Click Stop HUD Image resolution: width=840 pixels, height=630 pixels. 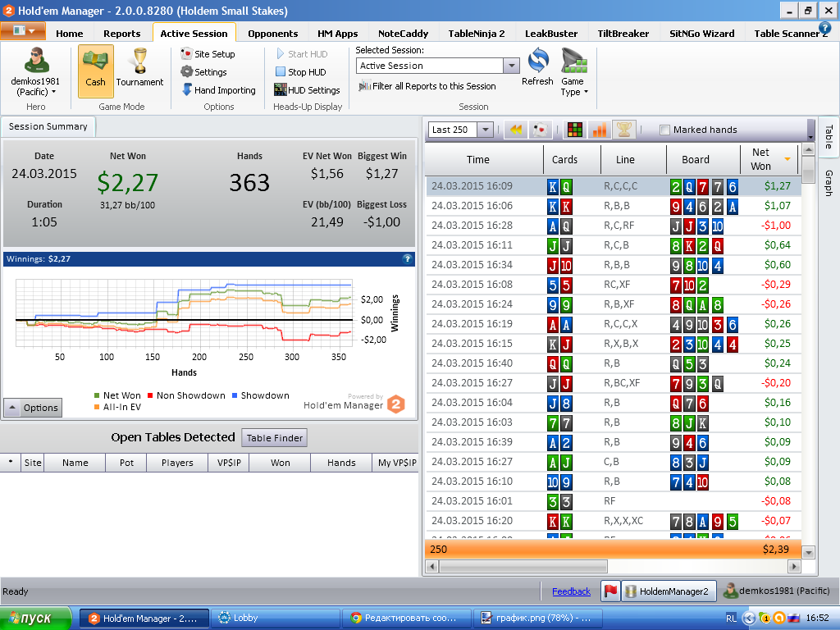[x=300, y=72]
